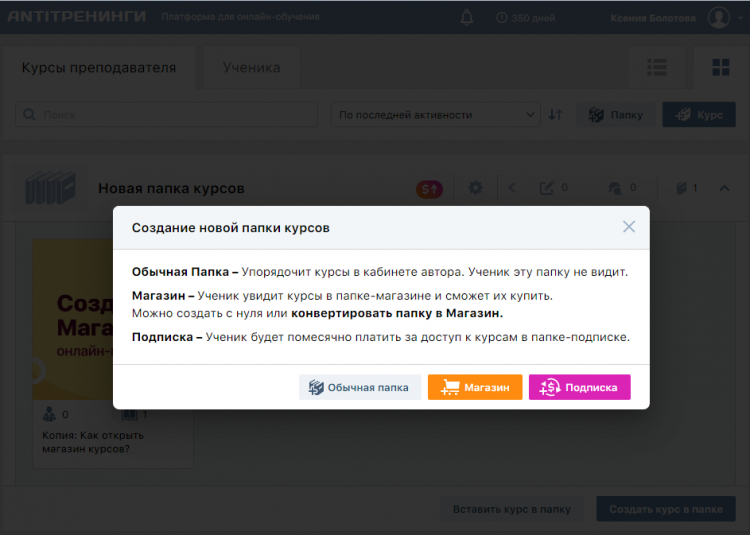Click the notification bell icon
This screenshot has height=535, width=750.
coord(466,18)
